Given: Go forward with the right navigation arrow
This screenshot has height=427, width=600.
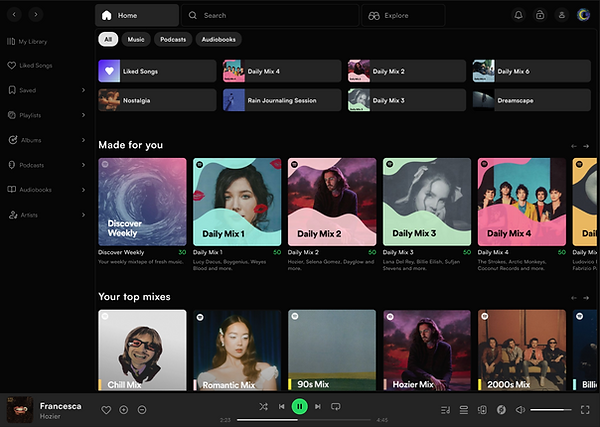Looking at the screenshot, I should pos(36,15).
